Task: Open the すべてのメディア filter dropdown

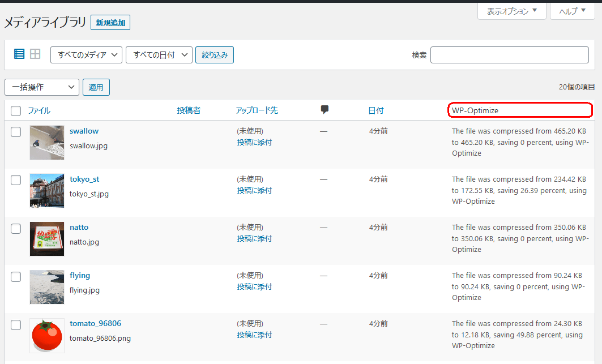Action: coord(87,55)
